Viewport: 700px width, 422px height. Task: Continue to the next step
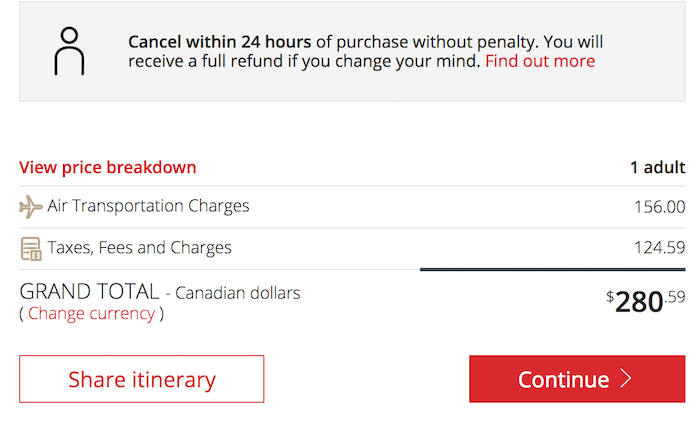[577, 379]
